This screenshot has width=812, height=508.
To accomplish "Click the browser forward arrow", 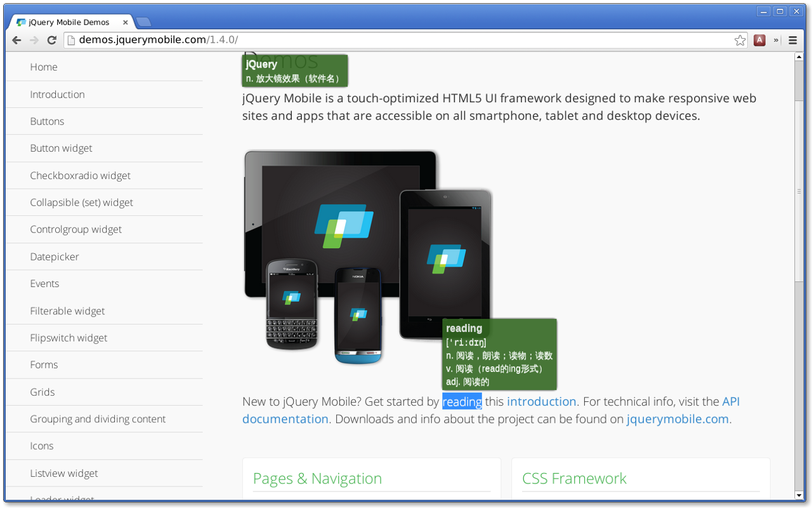I will [34, 41].
